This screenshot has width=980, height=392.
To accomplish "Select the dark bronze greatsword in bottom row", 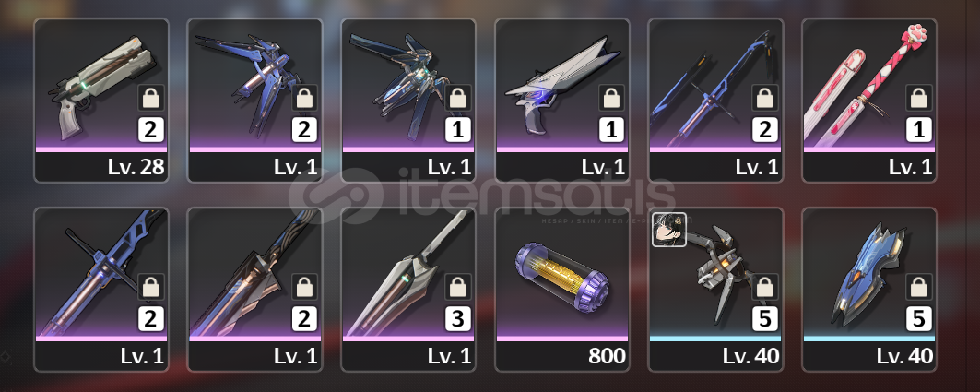I will click(x=255, y=290).
